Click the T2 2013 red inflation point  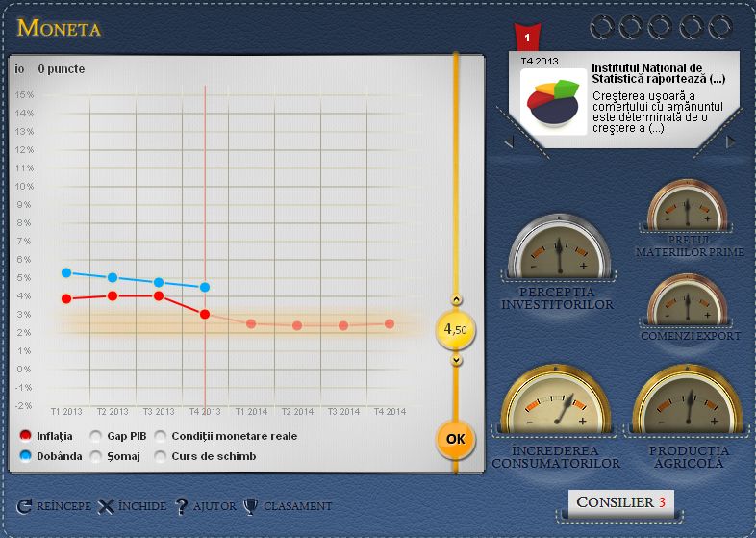pos(113,295)
